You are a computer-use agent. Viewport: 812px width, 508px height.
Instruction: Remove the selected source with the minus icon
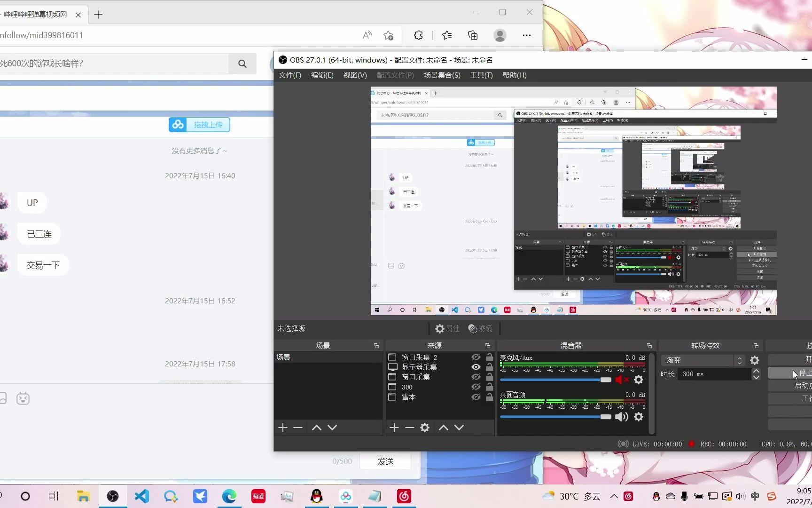(x=410, y=428)
